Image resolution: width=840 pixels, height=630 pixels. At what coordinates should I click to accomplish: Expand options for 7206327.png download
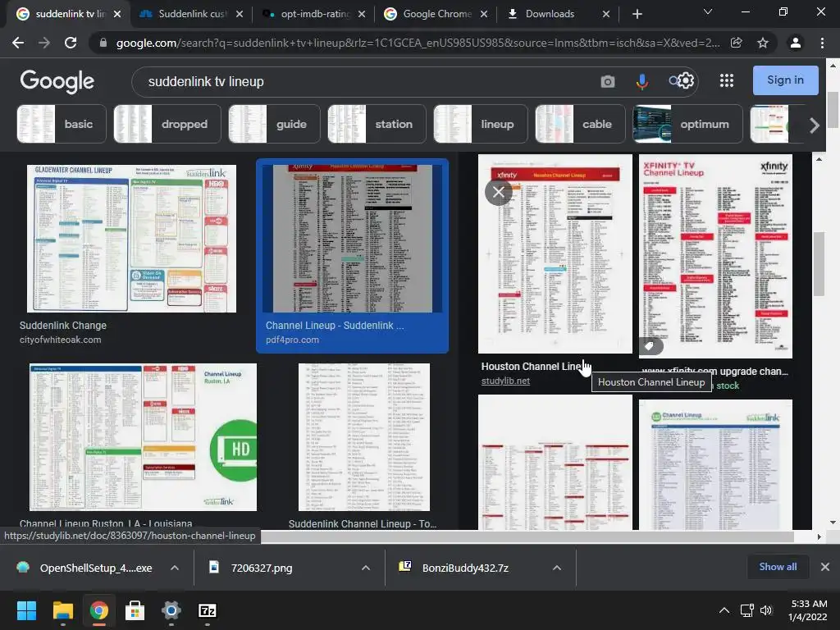(x=366, y=568)
